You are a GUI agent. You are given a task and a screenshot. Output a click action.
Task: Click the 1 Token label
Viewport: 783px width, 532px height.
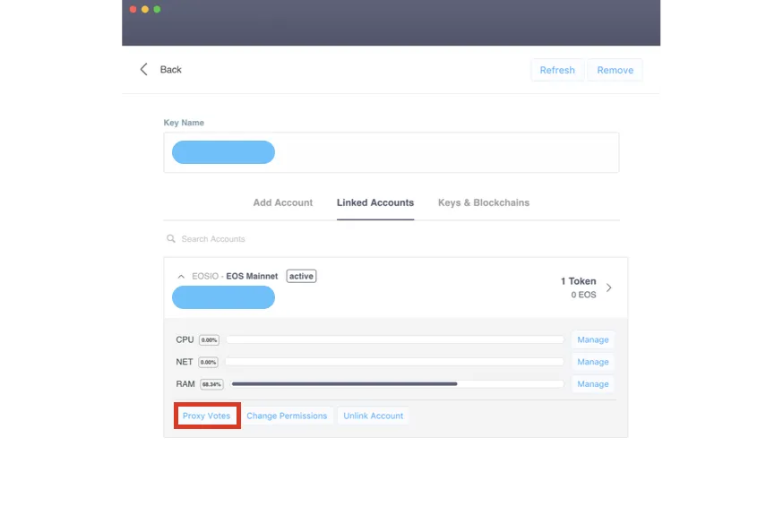coord(578,281)
